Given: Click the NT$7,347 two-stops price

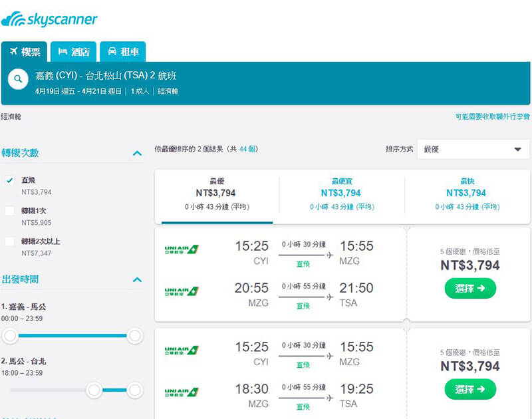Looking at the screenshot, I should coord(37,253).
